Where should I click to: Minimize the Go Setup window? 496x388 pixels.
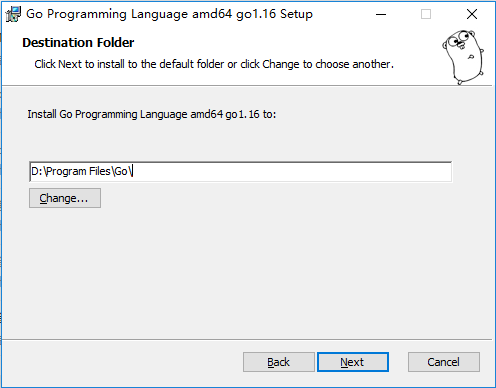381,14
